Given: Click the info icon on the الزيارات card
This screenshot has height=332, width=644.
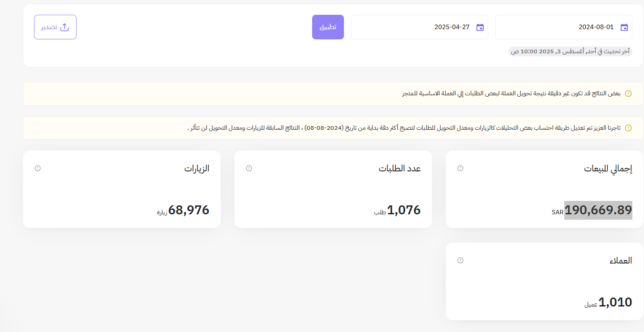Looking at the screenshot, I should click(x=37, y=168).
